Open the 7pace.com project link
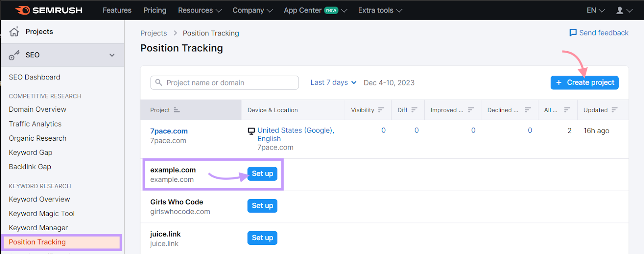The width and height of the screenshot is (644, 254). (x=169, y=131)
